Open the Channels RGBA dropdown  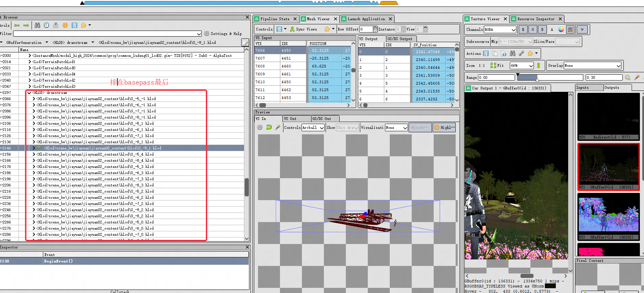coord(500,29)
